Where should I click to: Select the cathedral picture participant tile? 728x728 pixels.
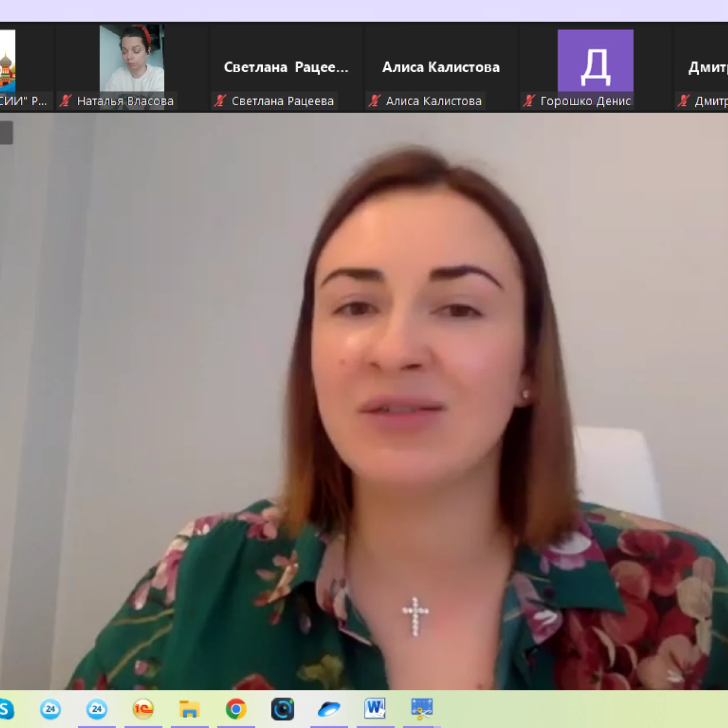point(26,67)
